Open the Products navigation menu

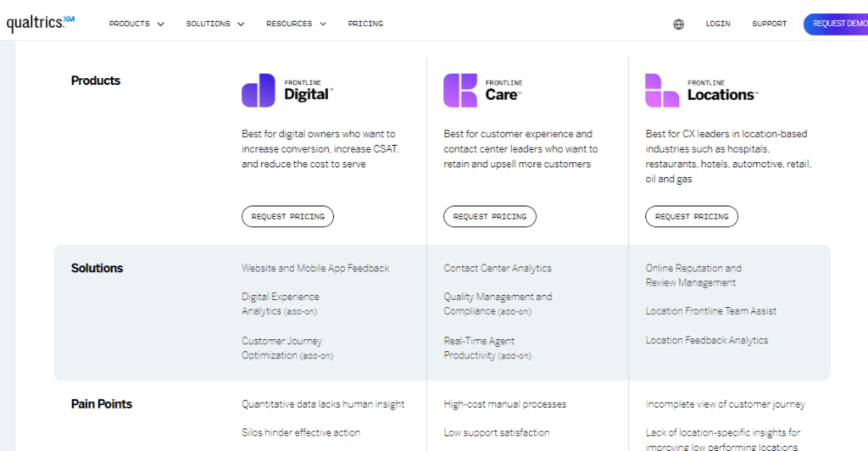(x=130, y=24)
